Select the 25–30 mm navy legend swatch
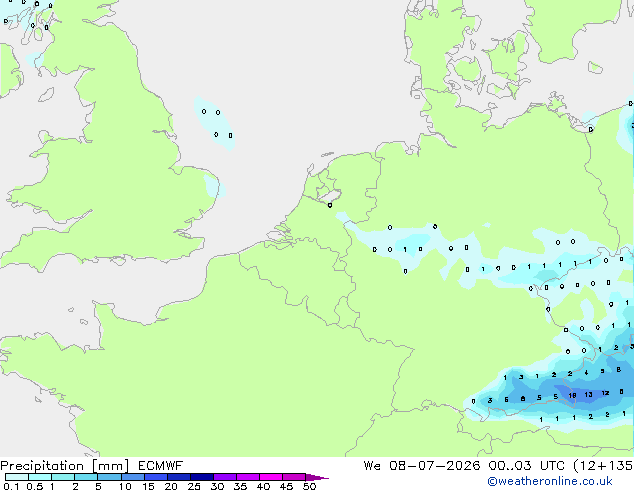 pos(202,477)
